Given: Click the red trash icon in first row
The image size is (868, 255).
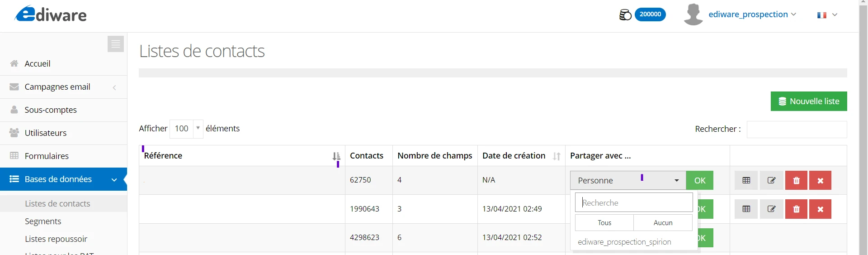Looking at the screenshot, I should pos(797,180).
